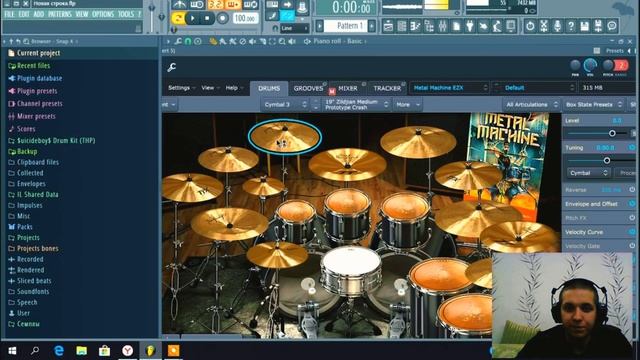Click the piano roll zoom tool icon
Viewport: 640px width, 360px height.
coord(282,41)
